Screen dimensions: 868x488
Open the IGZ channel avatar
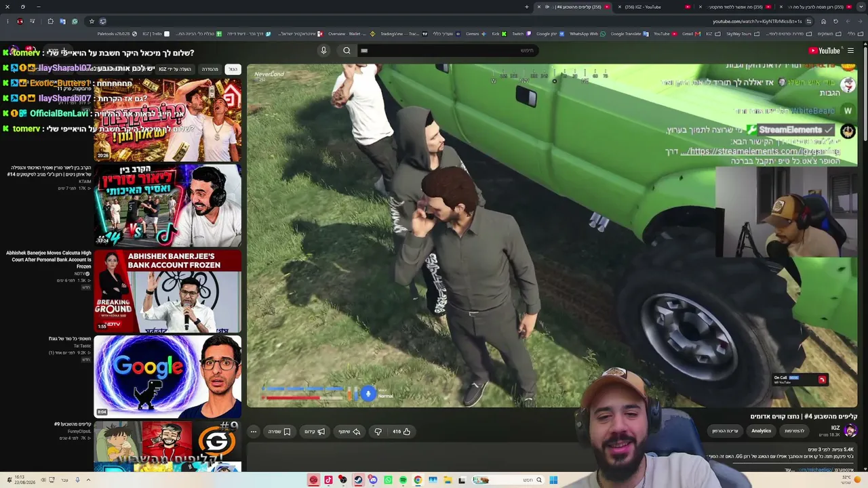(850, 430)
